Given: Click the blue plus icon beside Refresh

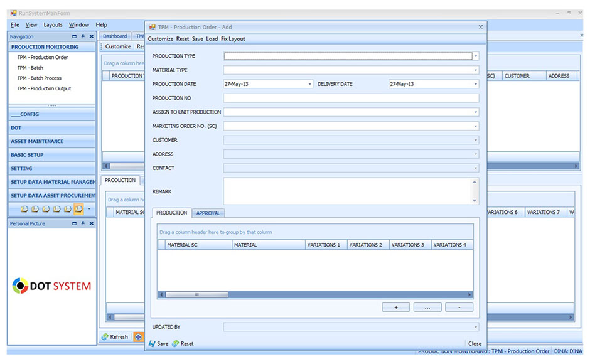Looking at the screenshot, I should tap(138, 337).
